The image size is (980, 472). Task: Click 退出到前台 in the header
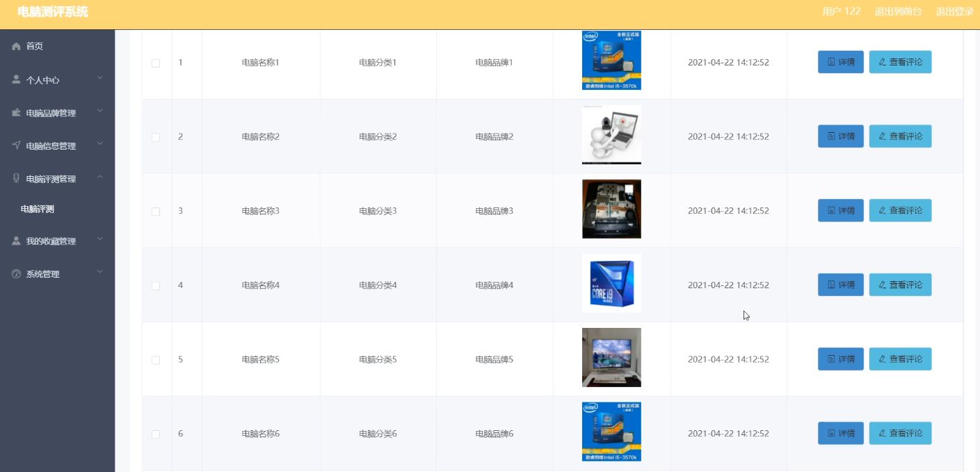coord(898,11)
